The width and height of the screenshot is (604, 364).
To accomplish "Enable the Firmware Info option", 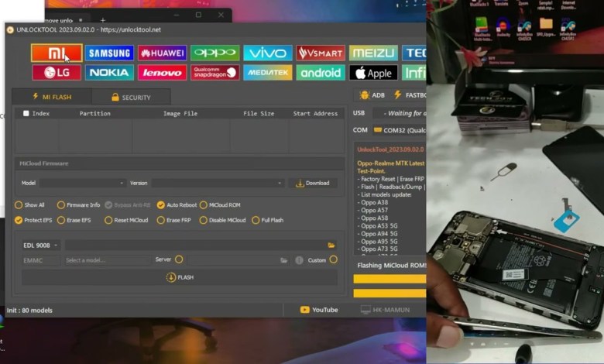I will [x=61, y=205].
